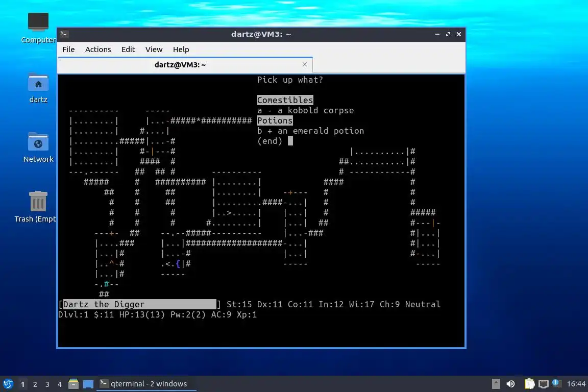Click the show desktop panel icon
This screenshot has height=392, width=588.
[88, 384]
